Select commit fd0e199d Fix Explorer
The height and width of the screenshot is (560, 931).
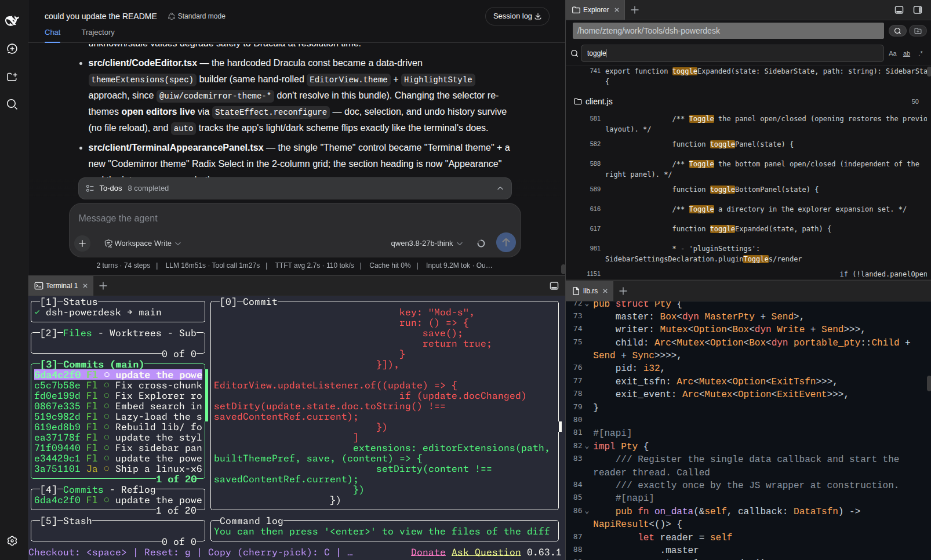click(x=118, y=396)
